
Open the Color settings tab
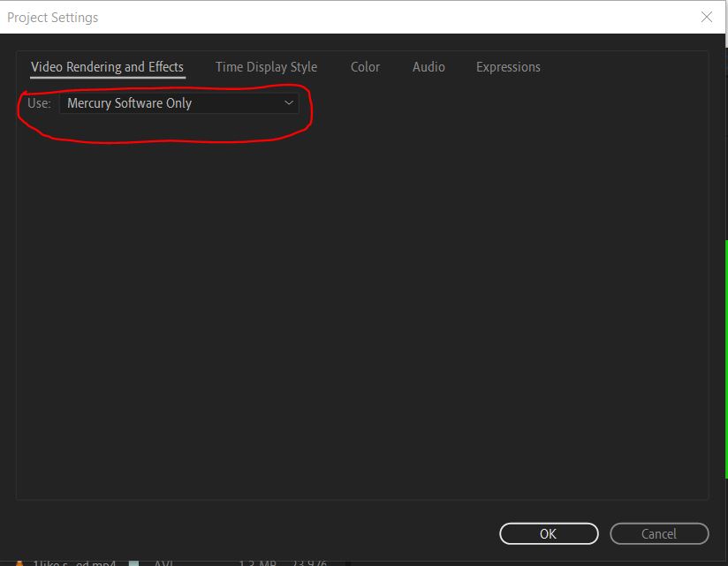tap(365, 66)
